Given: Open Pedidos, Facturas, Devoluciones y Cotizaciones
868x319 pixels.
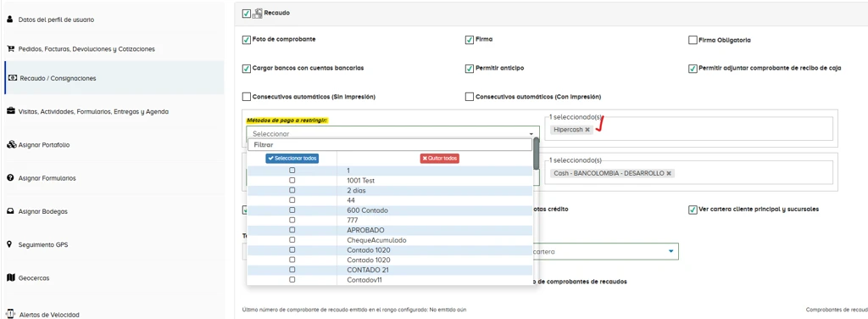Looking at the screenshot, I should point(86,49).
